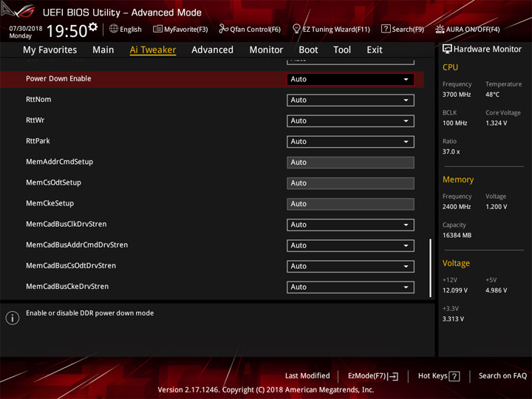Click Core Voltage value 1.324 V
The width and height of the screenshot is (532, 399).
[497, 123]
